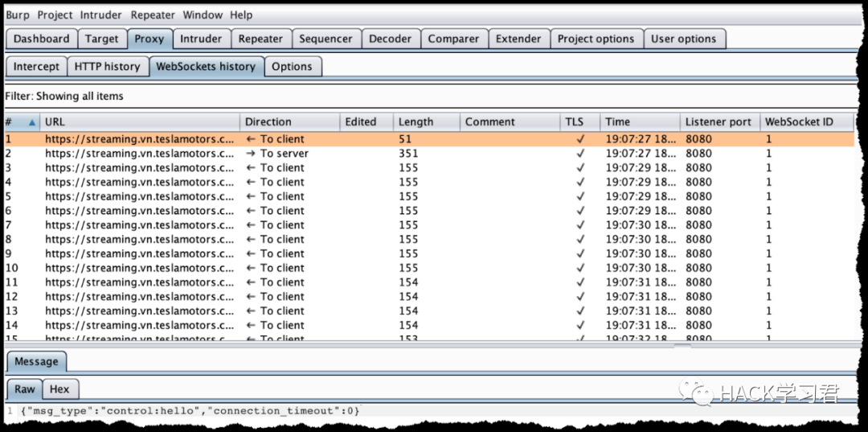Select message row 1 with length 51
Viewport: 868px width, 432px height.
pyautogui.click(x=429, y=139)
